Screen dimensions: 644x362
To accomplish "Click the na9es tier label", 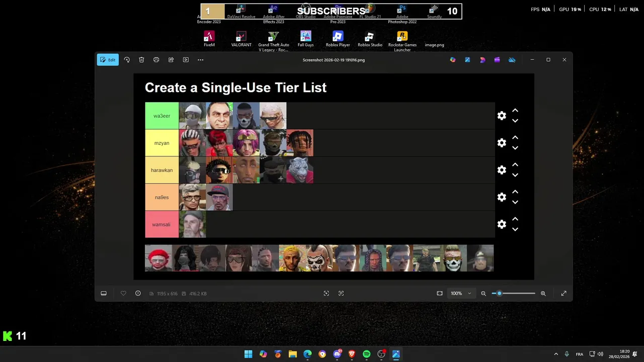I will pyautogui.click(x=162, y=197).
